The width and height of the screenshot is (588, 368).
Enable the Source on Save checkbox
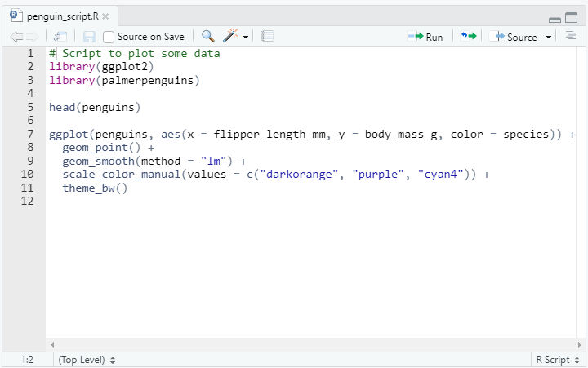click(109, 37)
